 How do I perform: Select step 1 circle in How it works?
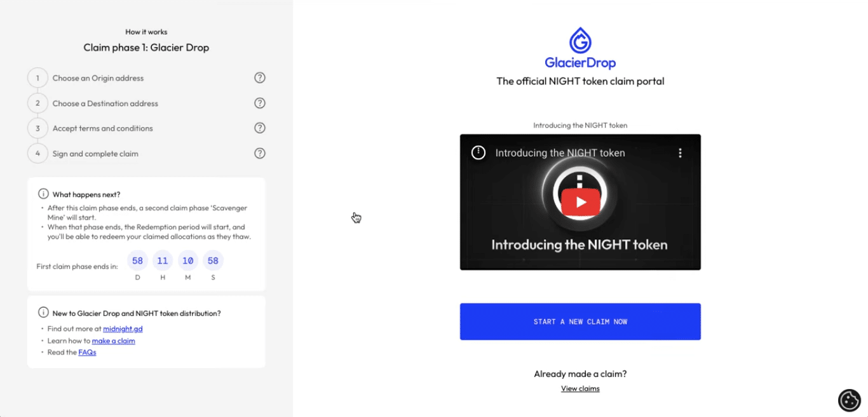coord(37,78)
